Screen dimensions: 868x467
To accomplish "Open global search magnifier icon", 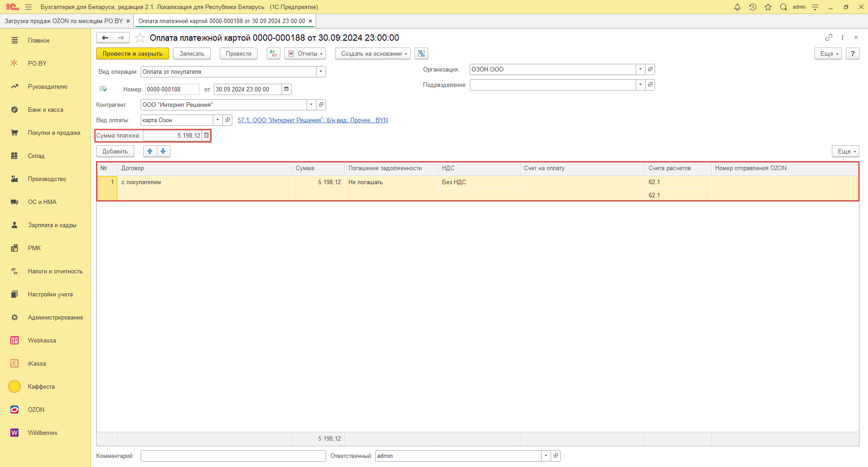I will point(783,7).
